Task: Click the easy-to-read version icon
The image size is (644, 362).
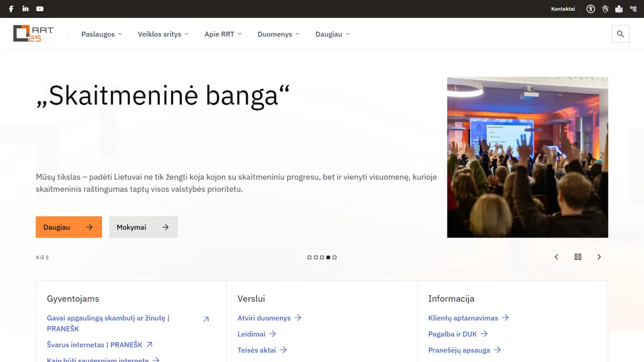Action: [x=619, y=9]
